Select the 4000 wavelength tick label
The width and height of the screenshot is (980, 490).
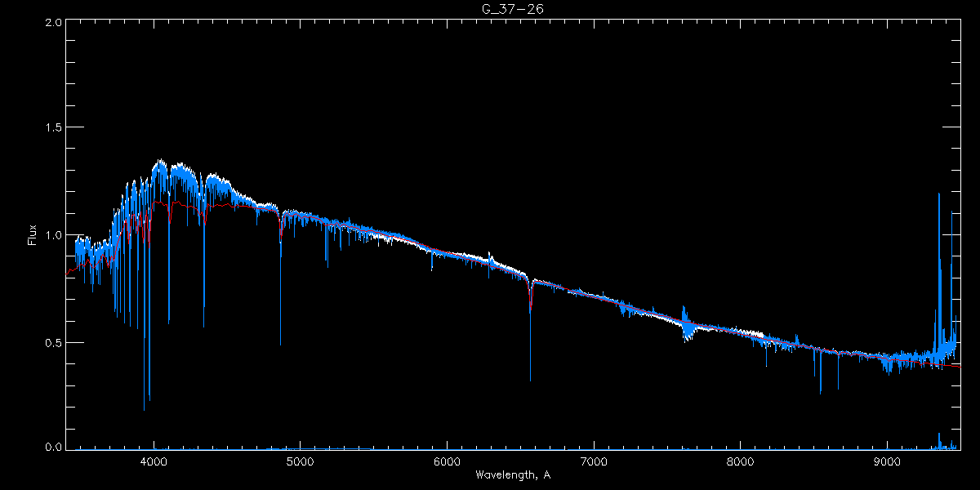point(154,461)
